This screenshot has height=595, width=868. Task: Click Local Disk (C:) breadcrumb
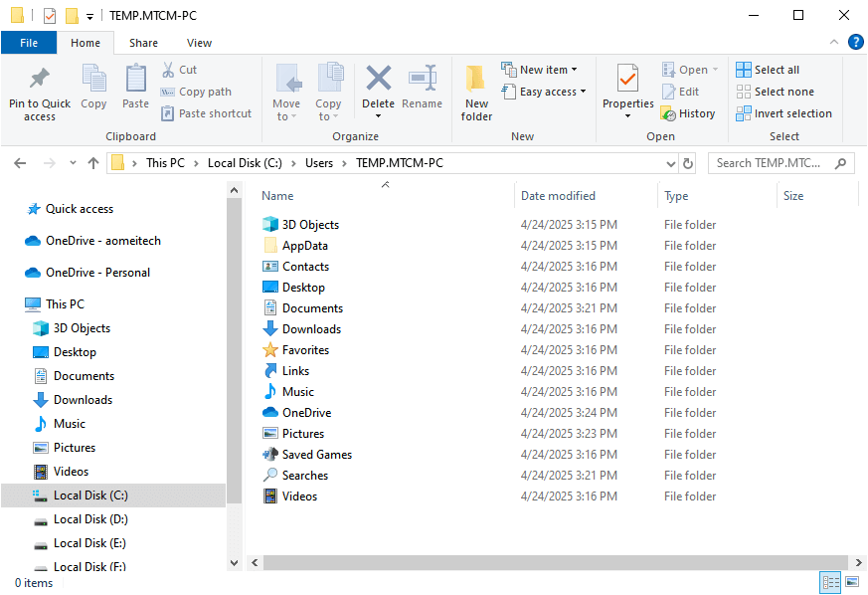(245, 163)
